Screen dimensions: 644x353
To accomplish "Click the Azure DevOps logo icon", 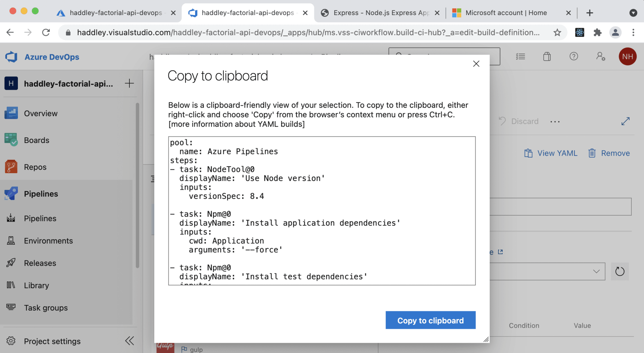I will click(x=11, y=57).
